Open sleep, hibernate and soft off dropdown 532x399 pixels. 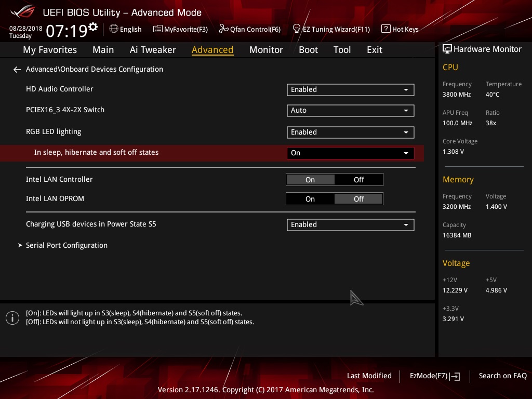coord(351,153)
